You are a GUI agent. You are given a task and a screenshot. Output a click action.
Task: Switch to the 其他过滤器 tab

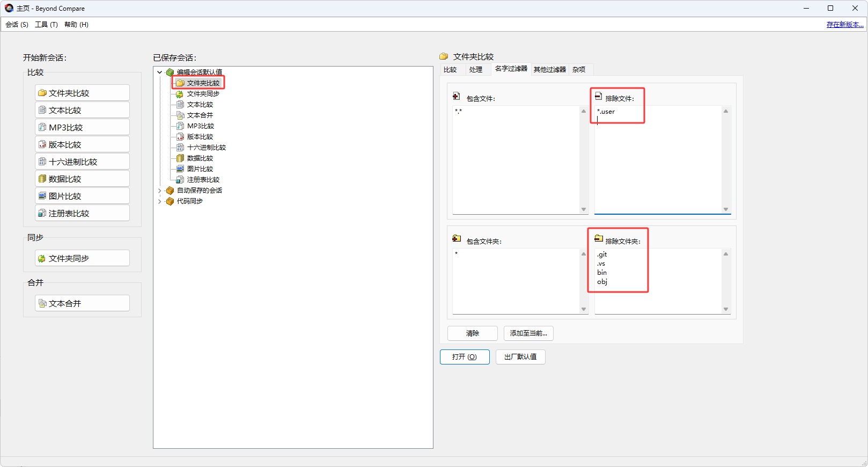(x=550, y=70)
